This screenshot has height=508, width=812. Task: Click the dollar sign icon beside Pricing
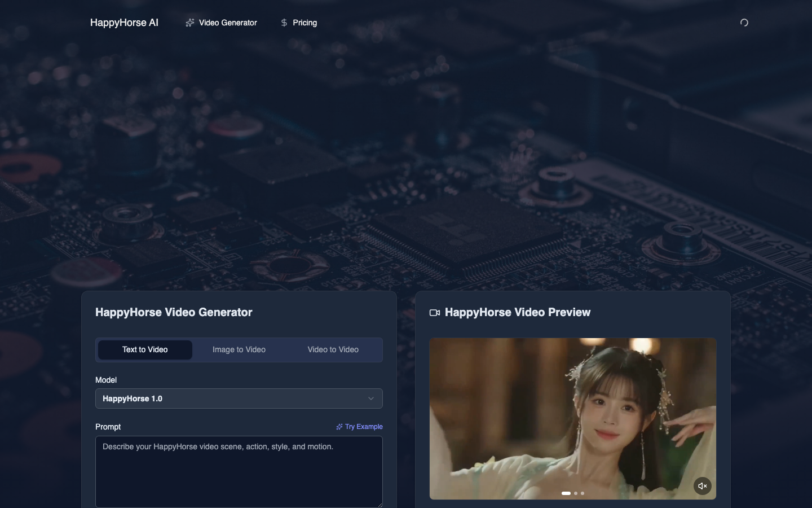point(284,23)
